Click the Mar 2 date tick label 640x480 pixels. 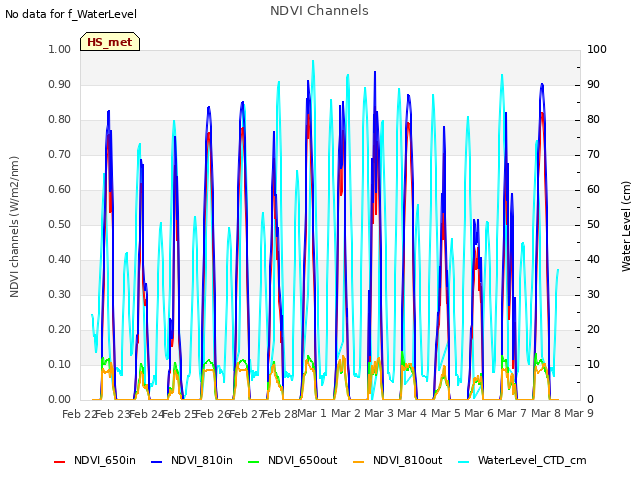(x=345, y=413)
